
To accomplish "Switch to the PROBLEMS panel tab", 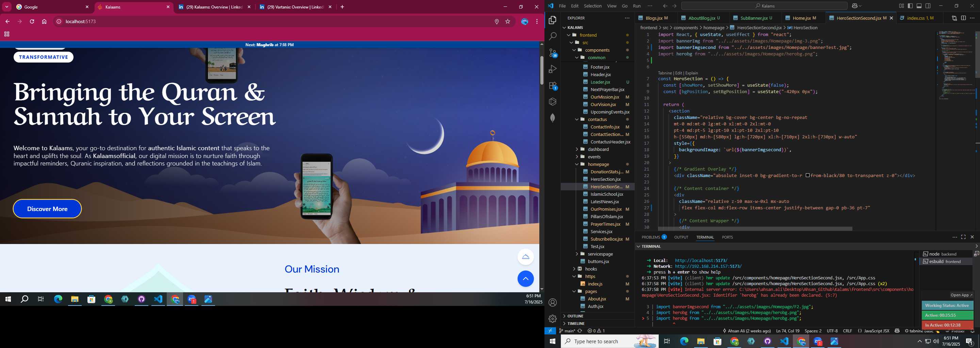I will point(654,237).
